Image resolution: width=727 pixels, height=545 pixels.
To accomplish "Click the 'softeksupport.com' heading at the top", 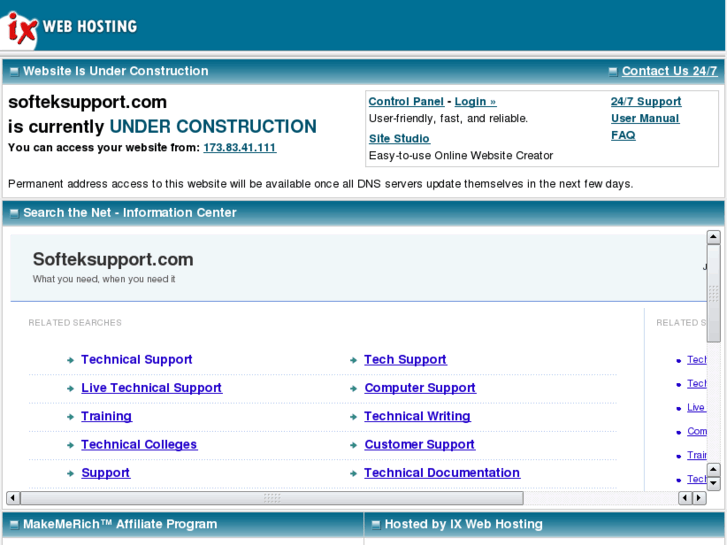I will tap(87, 102).
